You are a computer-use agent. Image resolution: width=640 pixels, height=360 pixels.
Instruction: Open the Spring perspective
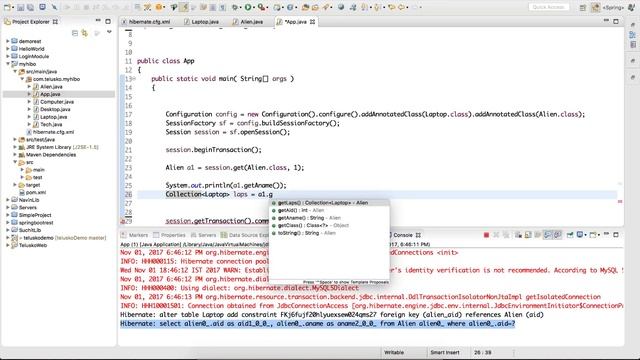point(613,7)
